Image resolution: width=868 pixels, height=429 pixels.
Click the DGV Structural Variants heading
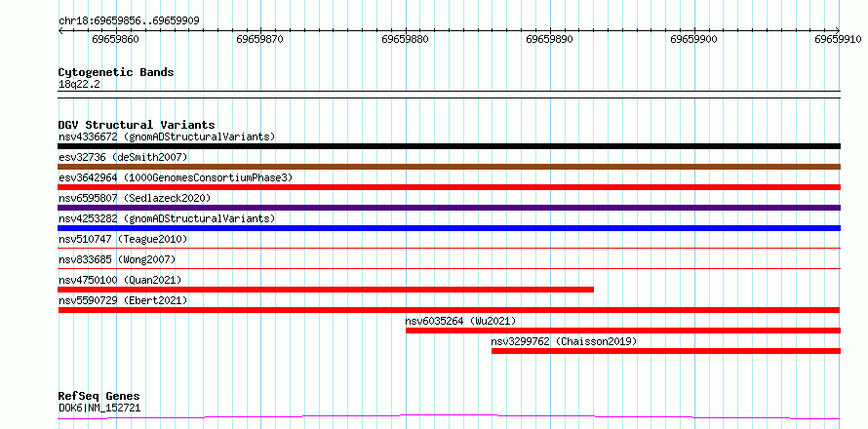[137, 125]
